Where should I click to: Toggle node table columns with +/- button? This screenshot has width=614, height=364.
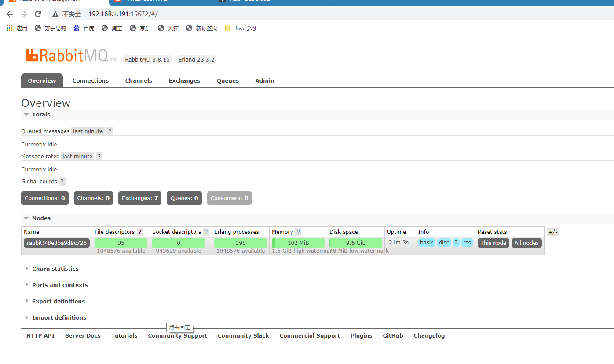pyautogui.click(x=553, y=232)
